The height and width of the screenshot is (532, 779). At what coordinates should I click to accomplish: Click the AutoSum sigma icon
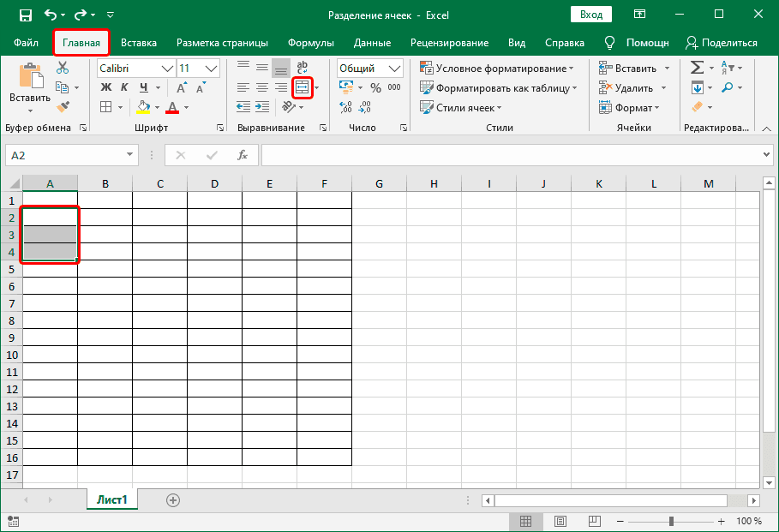(697, 68)
